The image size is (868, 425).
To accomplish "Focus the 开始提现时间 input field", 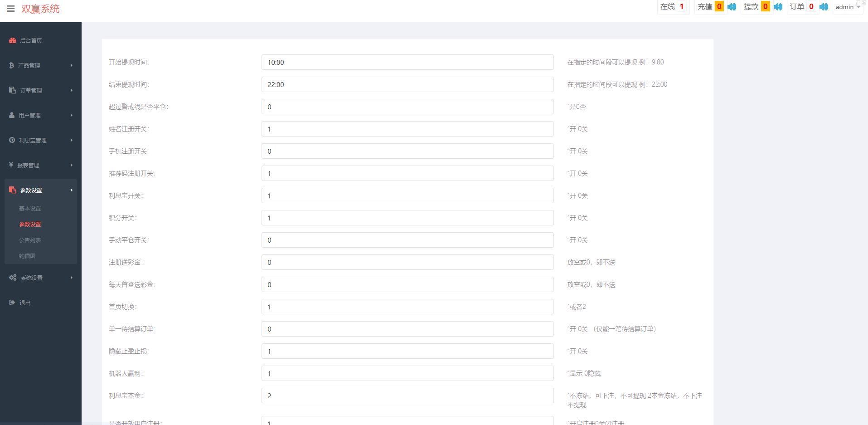I will coord(407,63).
